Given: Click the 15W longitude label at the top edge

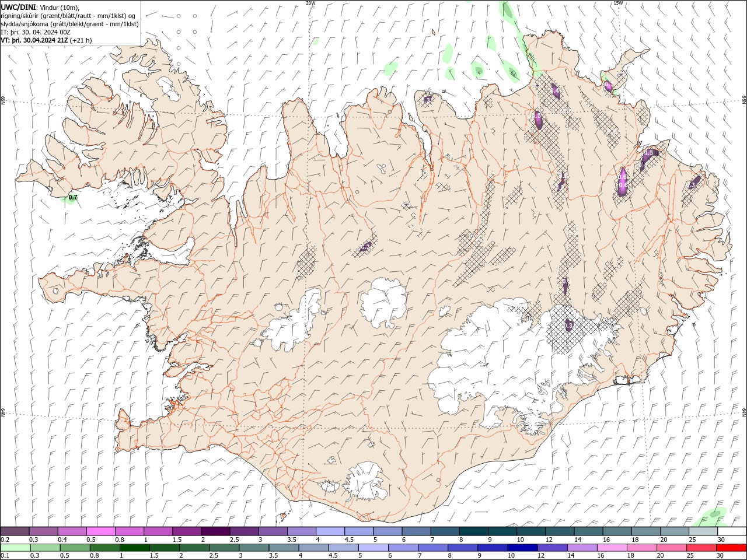Looking at the screenshot, I should click(x=618, y=3).
